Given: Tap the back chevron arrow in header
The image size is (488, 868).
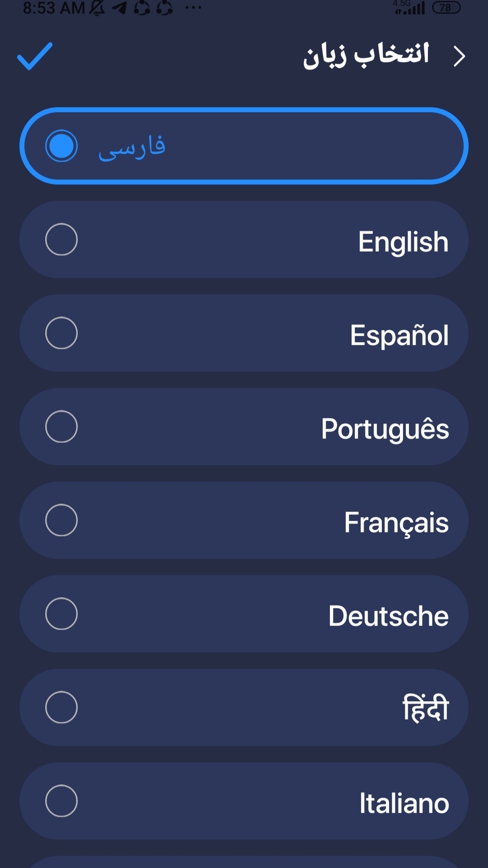Looking at the screenshot, I should (x=459, y=57).
